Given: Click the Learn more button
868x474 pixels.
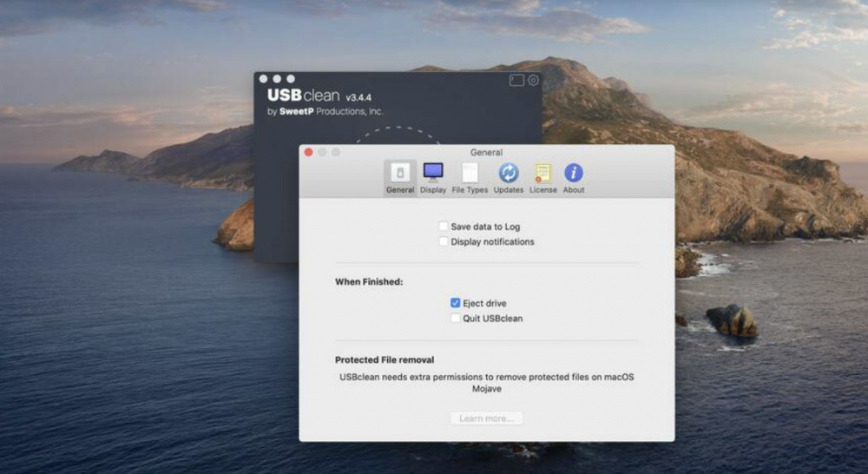Looking at the screenshot, I should coord(487,418).
